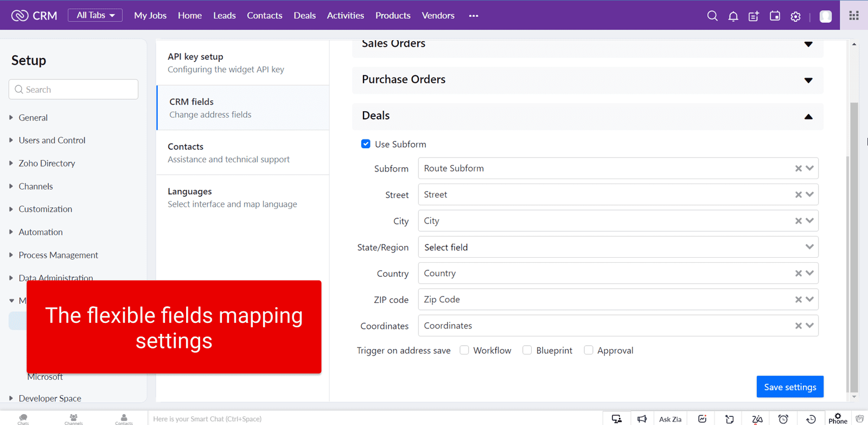The image size is (868, 425).
Task: Open the notifications bell icon
Action: click(733, 16)
